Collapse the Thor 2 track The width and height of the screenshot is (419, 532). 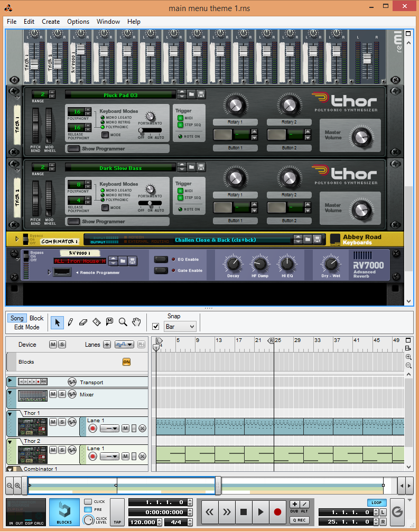point(10,441)
